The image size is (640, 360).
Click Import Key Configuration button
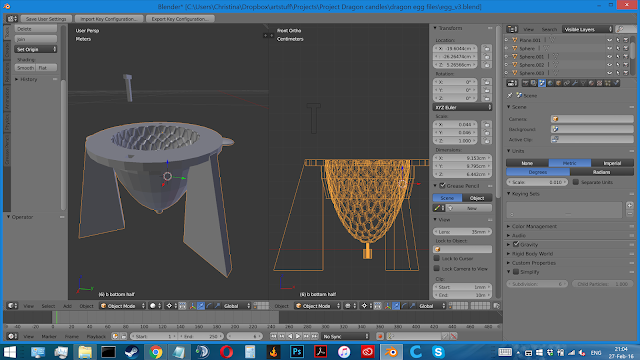point(109,19)
